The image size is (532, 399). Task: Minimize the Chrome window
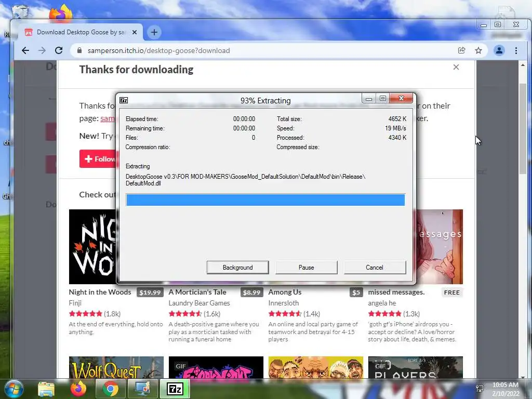point(484,25)
